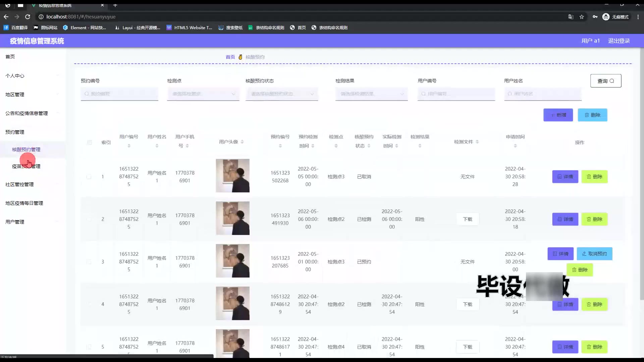Open a new browser tab
The height and width of the screenshot is (362, 644).
(x=115, y=5)
